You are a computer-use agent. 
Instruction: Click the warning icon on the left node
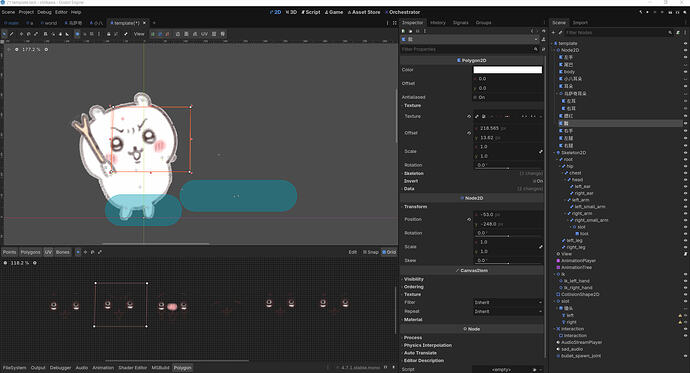[680, 315]
